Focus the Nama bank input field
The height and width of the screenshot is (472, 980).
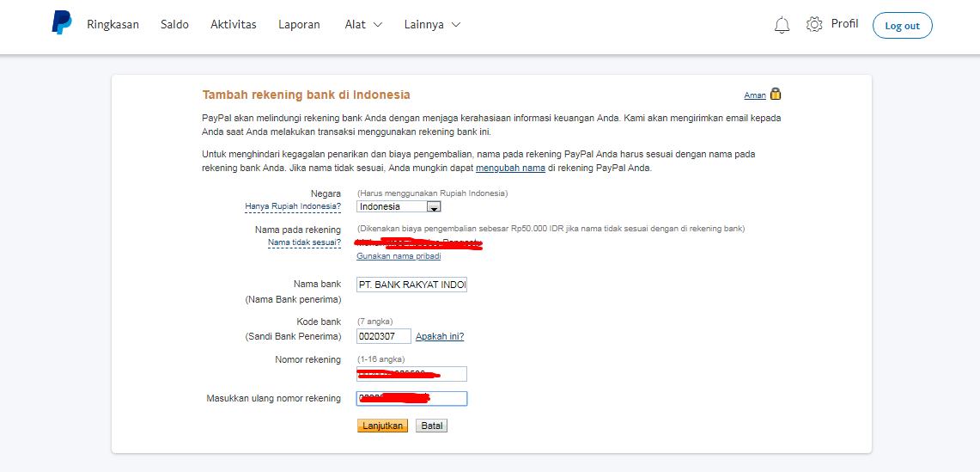[x=412, y=285]
